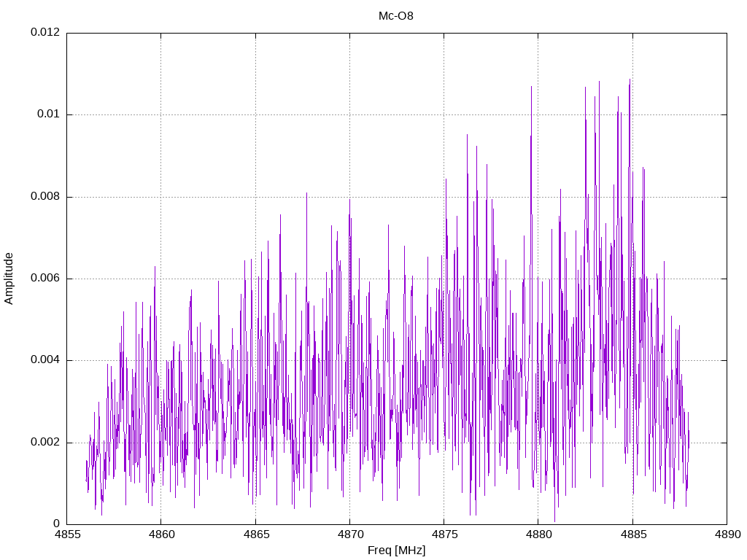Select the Amplitude y-axis label
Viewport: 747px width, 560px height.
[9, 279]
